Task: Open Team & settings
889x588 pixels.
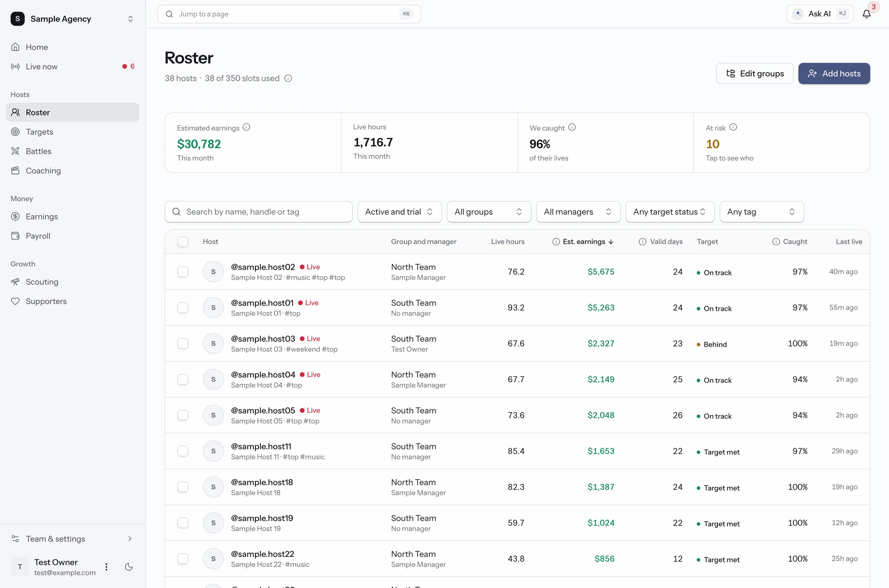Action: [73, 539]
